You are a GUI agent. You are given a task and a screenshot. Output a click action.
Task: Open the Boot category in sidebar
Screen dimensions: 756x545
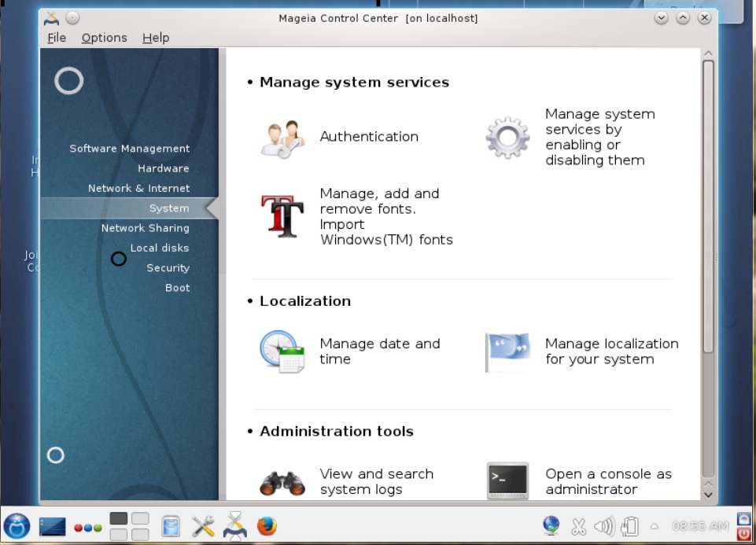pyautogui.click(x=178, y=288)
